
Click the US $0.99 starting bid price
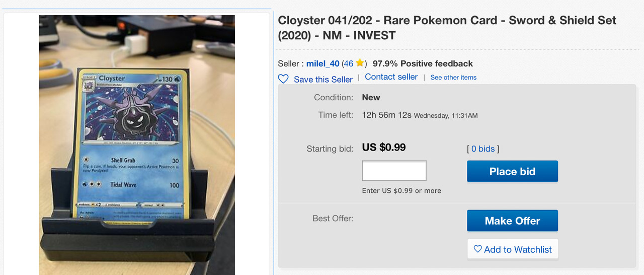click(384, 148)
